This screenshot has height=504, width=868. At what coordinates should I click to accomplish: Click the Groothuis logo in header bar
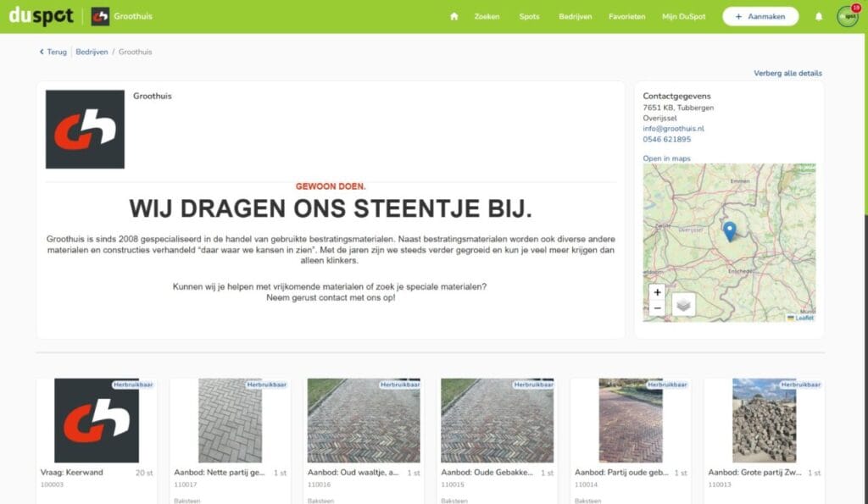tap(100, 17)
